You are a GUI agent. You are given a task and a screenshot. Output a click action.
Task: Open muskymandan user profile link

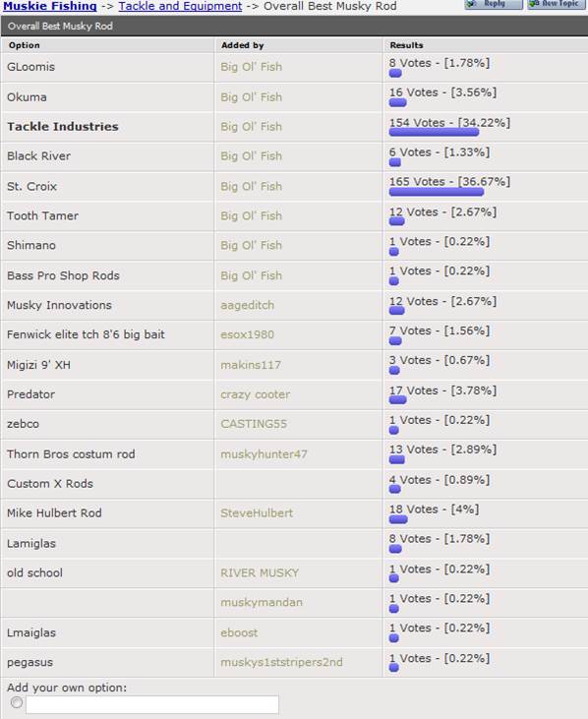click(x=262, y=603)
